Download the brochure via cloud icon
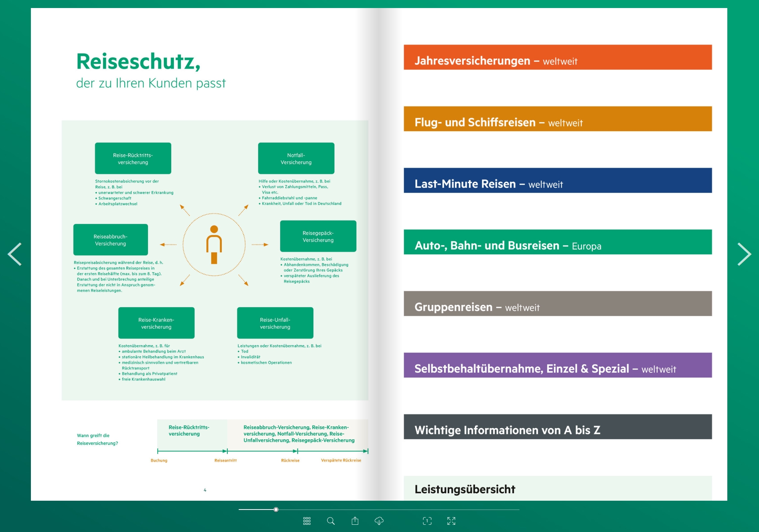759x532 pixels. [379, 521]
